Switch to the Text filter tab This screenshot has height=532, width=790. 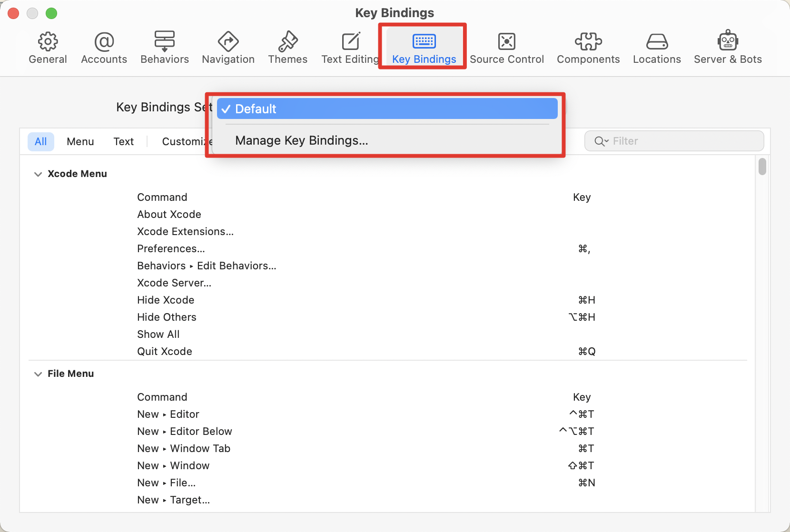(124, 141)
